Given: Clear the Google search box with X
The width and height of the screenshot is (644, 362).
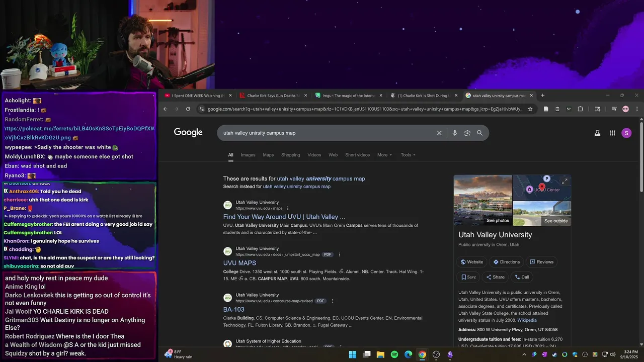Looking at the screenshot, I should (x=439, y=133).
